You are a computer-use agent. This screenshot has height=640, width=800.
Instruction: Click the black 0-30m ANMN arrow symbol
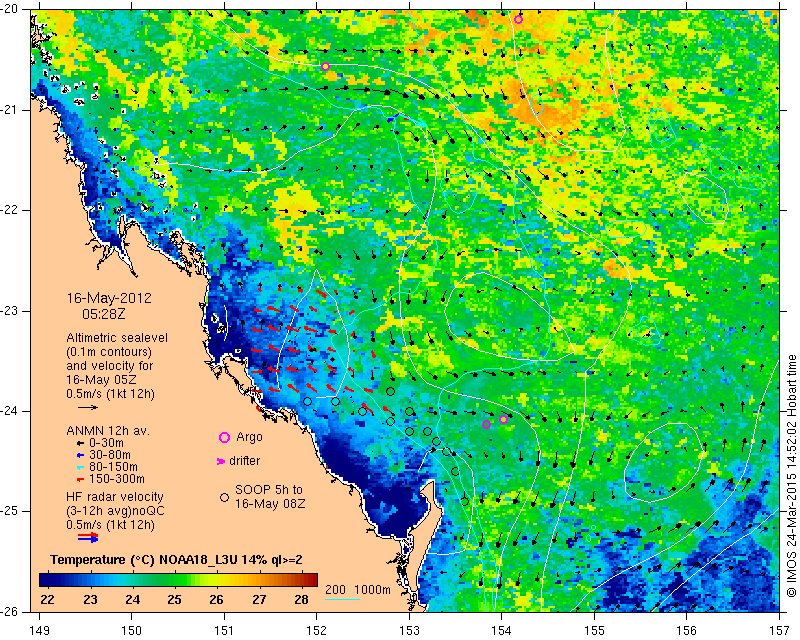click(x=80, y=444)
